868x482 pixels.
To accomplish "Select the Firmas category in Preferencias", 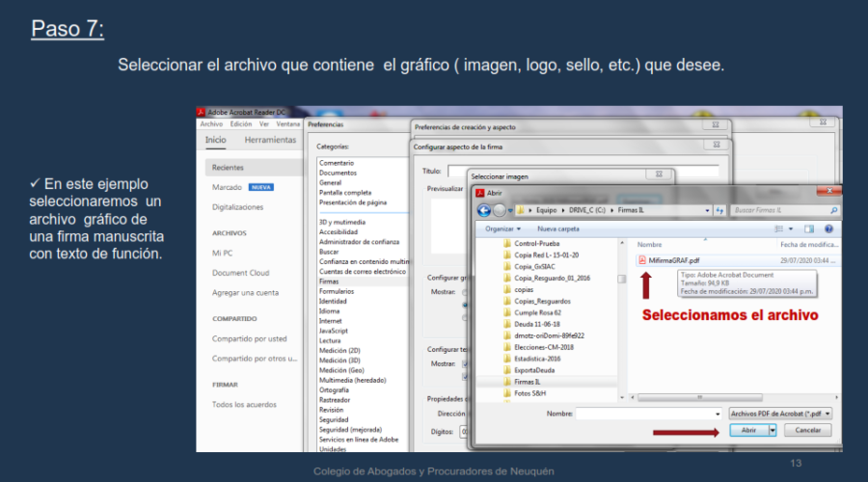I will point(328,281).
